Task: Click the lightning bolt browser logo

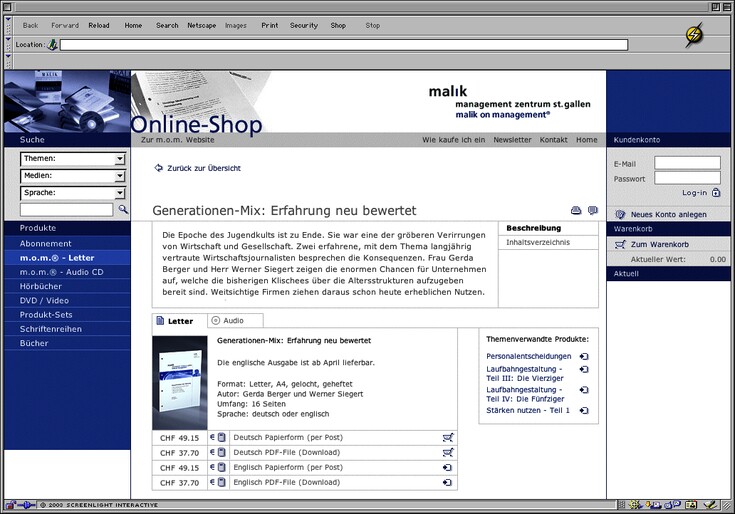Action: (x=694, y=35)
